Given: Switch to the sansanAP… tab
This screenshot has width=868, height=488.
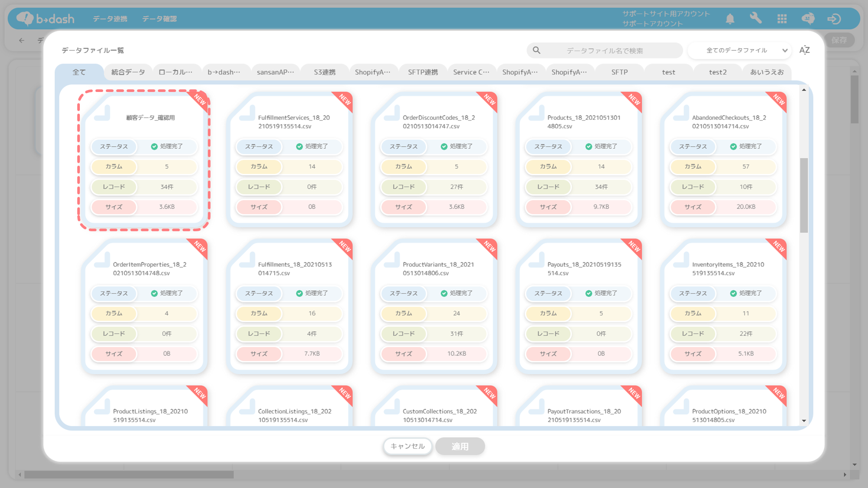Looking at the screenshot, I should 276,72.
